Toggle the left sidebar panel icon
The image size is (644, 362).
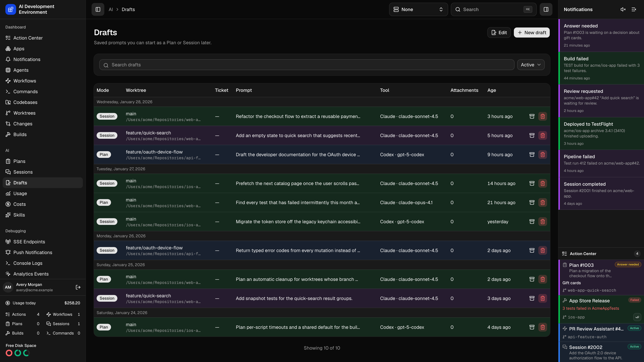[98, 10]
